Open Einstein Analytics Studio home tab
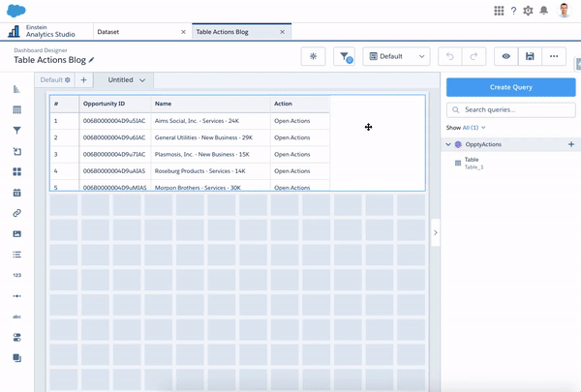The height and width of the screenshot is (392, 581). (46, 32)
